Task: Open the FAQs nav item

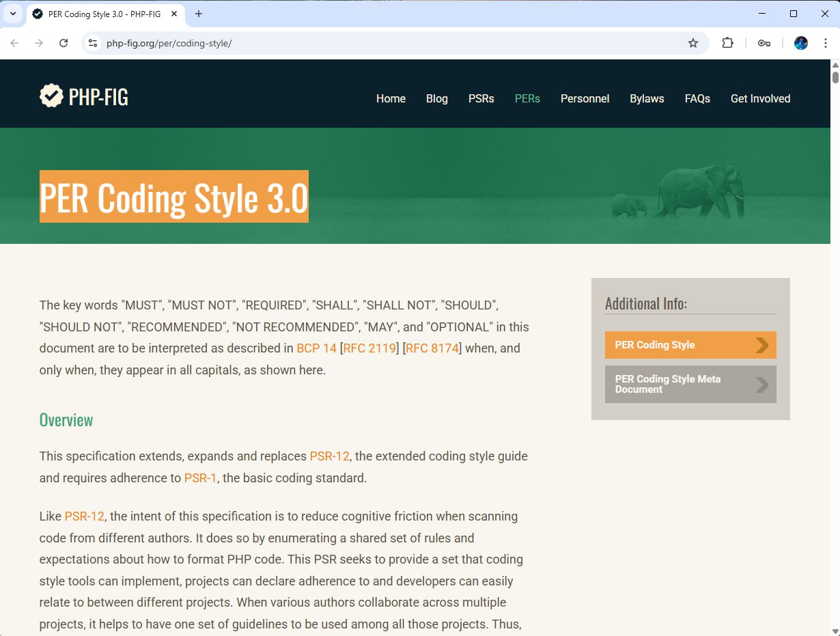Action: point(697,98)
